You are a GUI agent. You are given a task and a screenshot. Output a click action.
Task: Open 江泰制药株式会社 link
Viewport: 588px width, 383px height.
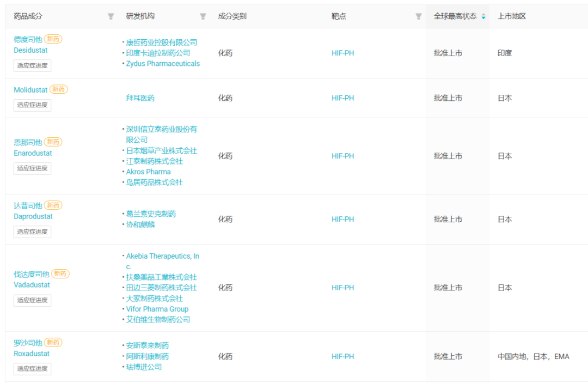[155, 161]
